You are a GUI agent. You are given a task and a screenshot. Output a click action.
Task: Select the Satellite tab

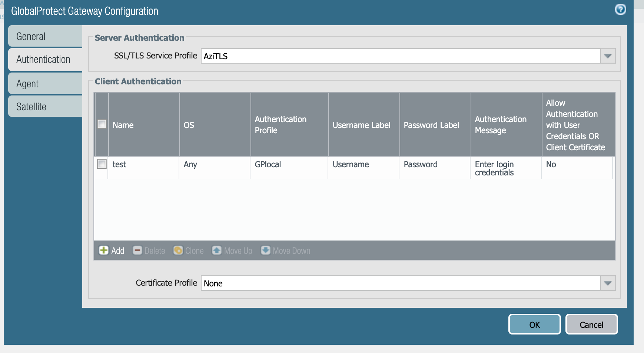45,107
